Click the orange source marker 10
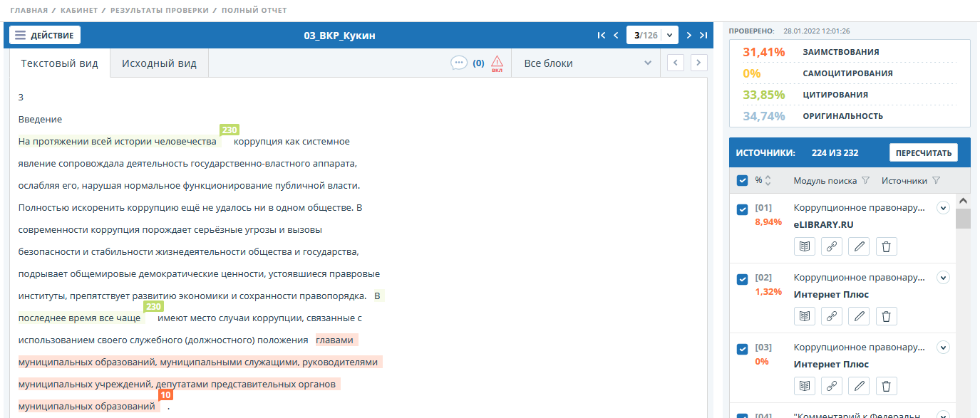This screenshot has height=418, width=980. tap(165, 395)
